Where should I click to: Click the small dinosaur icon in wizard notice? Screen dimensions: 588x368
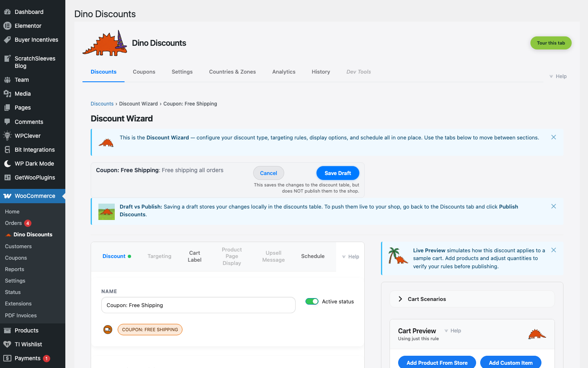point(106,142)
